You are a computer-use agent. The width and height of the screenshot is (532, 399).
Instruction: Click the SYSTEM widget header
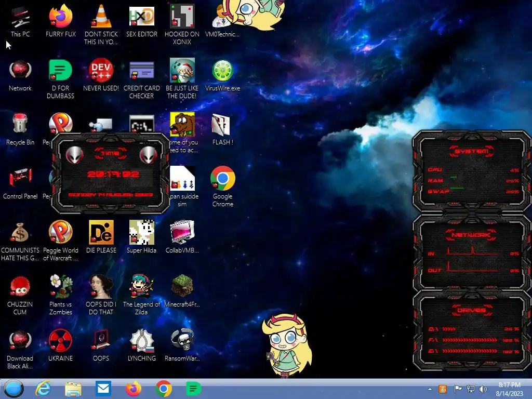[472, 151]
